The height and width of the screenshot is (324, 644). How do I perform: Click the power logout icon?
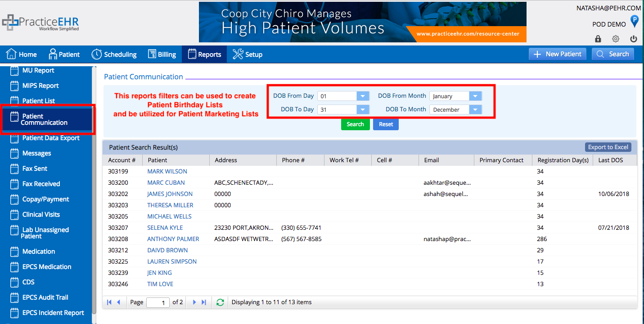click(634, 39)
